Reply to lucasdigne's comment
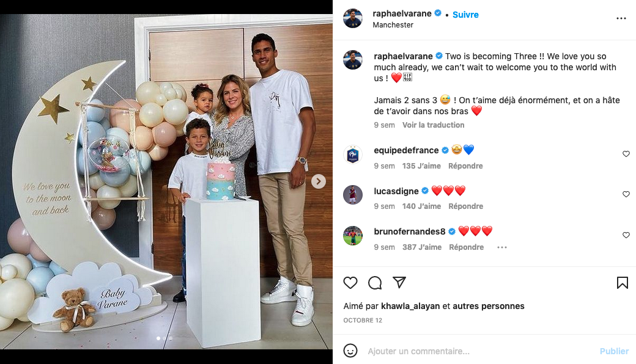Screen dimensions: 636x364 (x=465, y=206)
